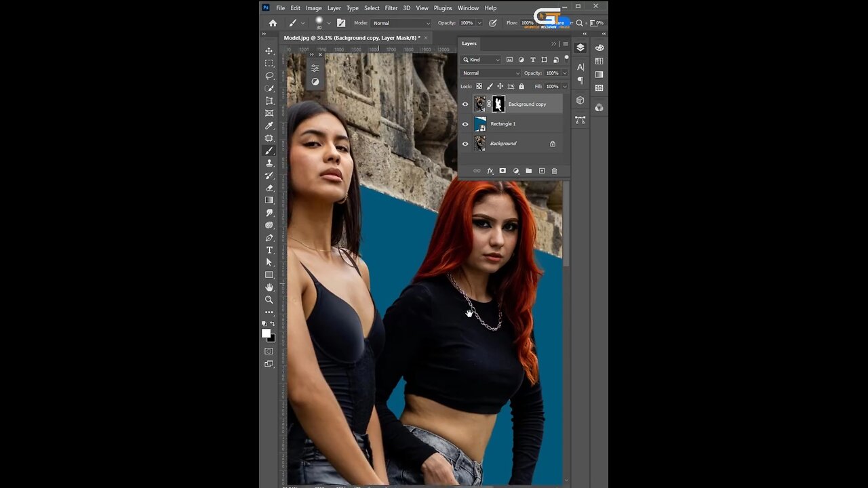Select the Lasso tool

click(269, 76)
